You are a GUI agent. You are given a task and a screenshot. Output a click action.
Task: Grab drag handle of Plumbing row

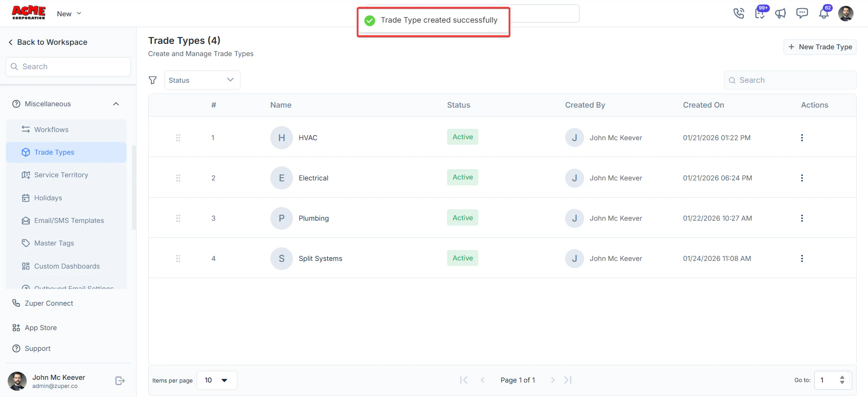(178, 218)
